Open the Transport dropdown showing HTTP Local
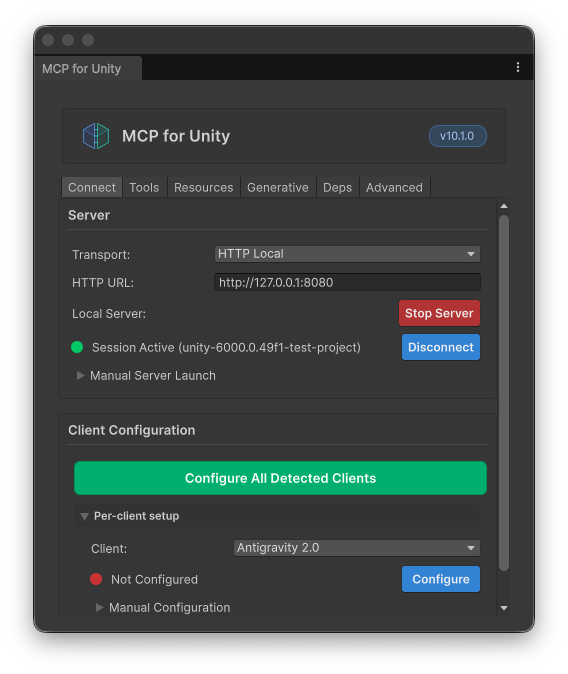 347,254
